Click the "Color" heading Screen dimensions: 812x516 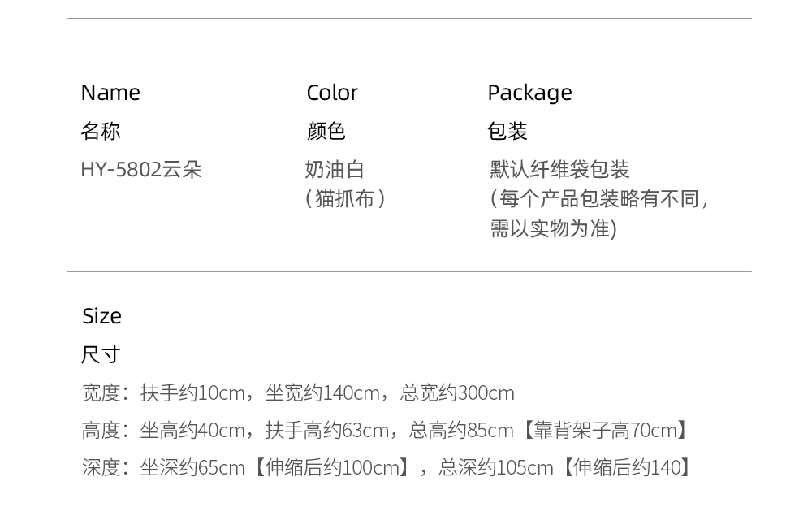coord(332,93)
